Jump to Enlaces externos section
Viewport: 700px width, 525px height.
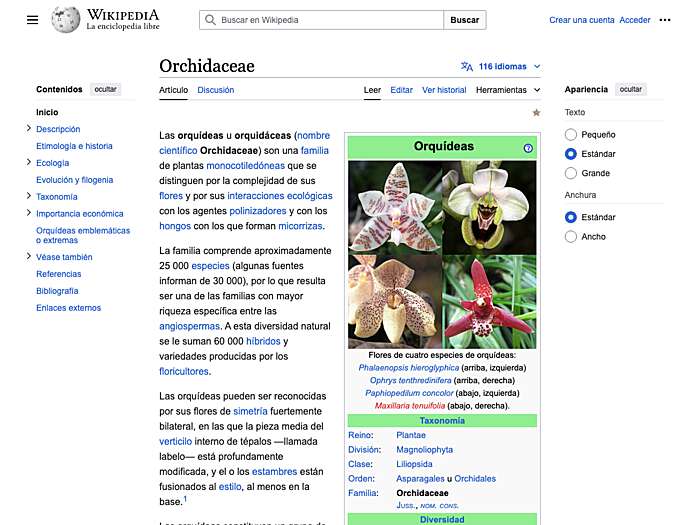click(x=68, y=308)
